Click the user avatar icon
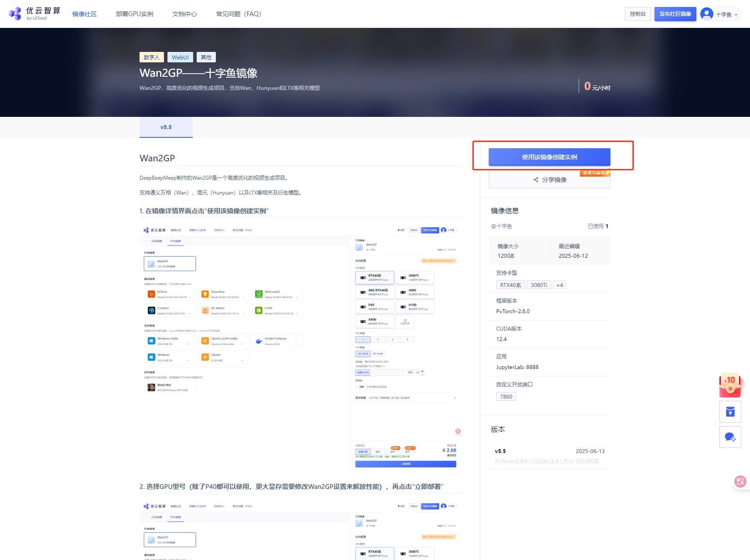This screenshot has width=750, height=560. click(x=706, y=14)
